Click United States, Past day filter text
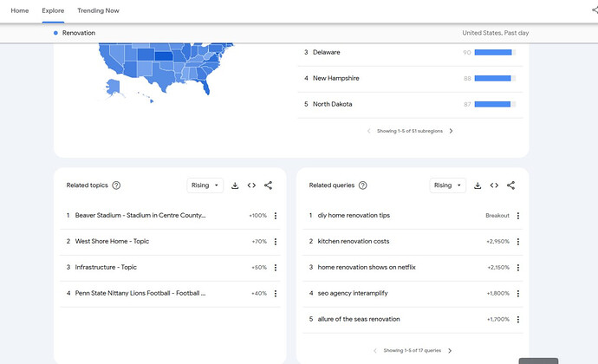Image resolution: width=598 pixels, height=364 pixels. pyautogui.click(x=496, y=33)
